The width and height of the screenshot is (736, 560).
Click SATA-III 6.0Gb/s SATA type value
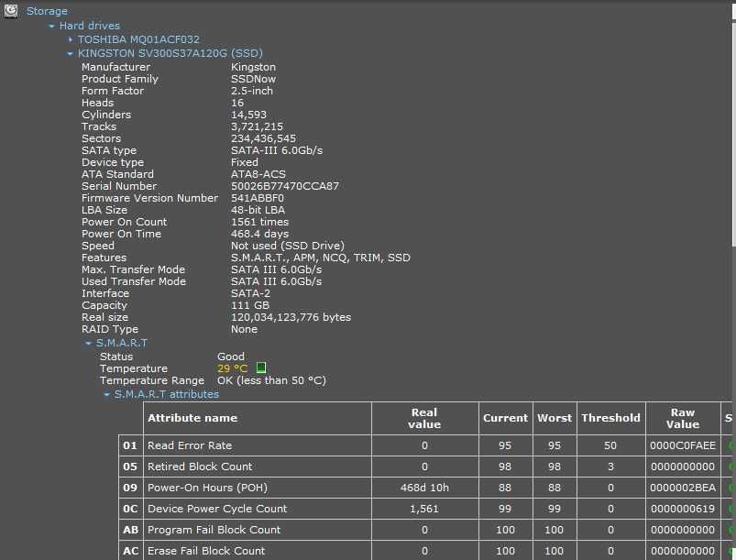[277, 150]
